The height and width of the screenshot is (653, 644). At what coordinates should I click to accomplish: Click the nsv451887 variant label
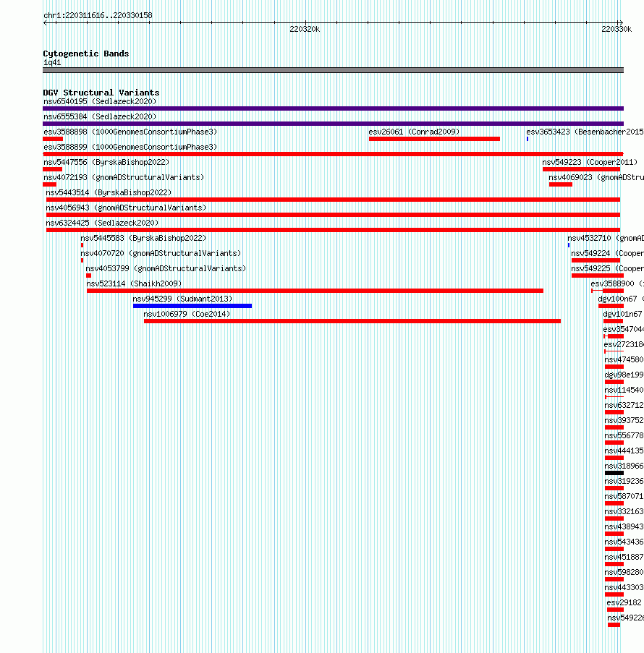[x=624, y=558]
